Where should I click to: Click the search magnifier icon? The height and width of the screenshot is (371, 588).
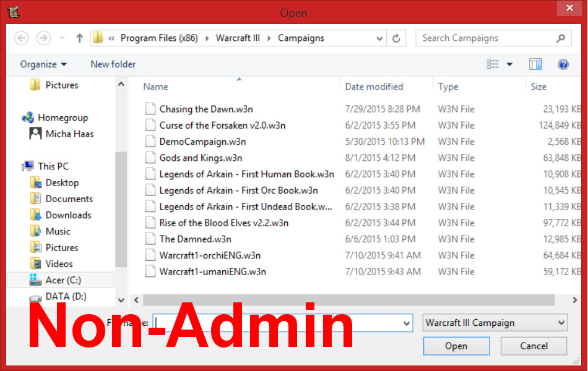[561, 38]
